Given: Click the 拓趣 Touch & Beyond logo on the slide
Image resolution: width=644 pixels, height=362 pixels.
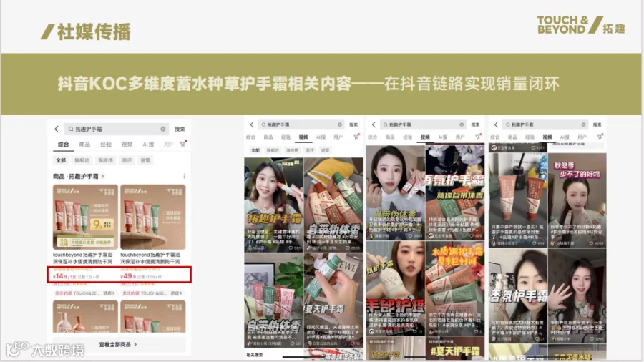Looking at the screenshot, I should (581, 24).
